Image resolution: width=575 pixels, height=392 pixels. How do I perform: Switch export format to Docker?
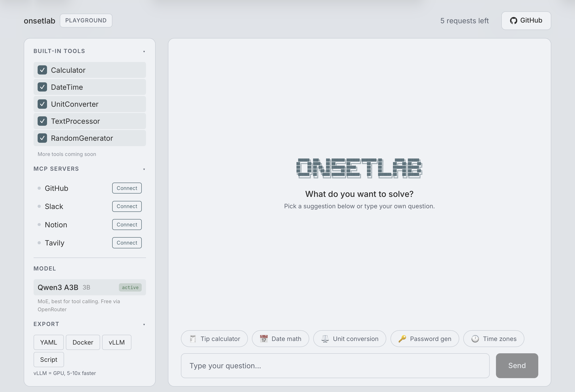pyautogui.click(x=83, y=342)
